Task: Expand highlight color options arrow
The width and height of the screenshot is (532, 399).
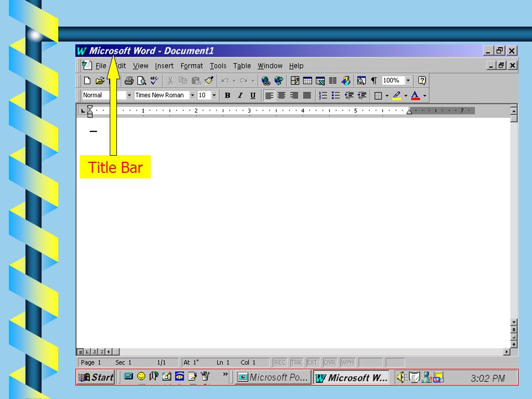Action: pyautogui.click(x=406, y=96)
